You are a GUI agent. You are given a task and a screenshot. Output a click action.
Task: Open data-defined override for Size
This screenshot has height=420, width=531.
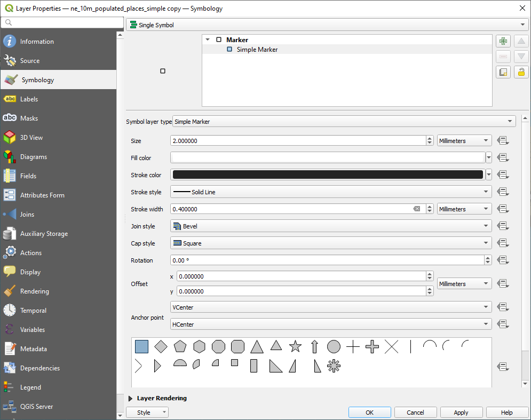click(x=502, y=140)
